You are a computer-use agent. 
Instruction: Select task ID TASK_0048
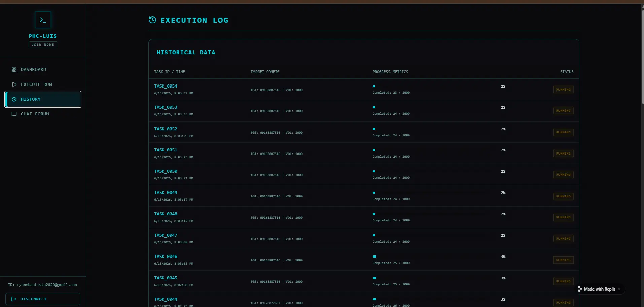click(166, 214)
